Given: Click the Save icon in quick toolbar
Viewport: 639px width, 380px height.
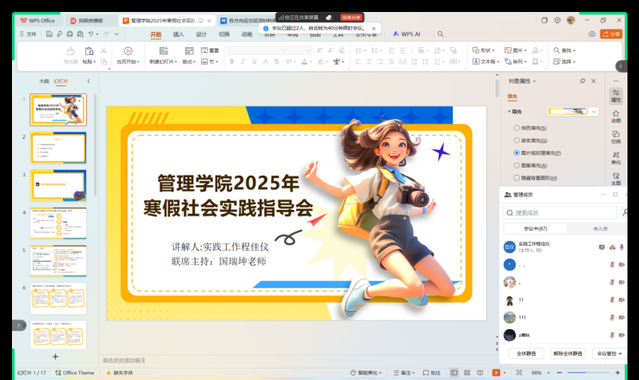Looking at the screenshot, I should click(x=49, y=34).
